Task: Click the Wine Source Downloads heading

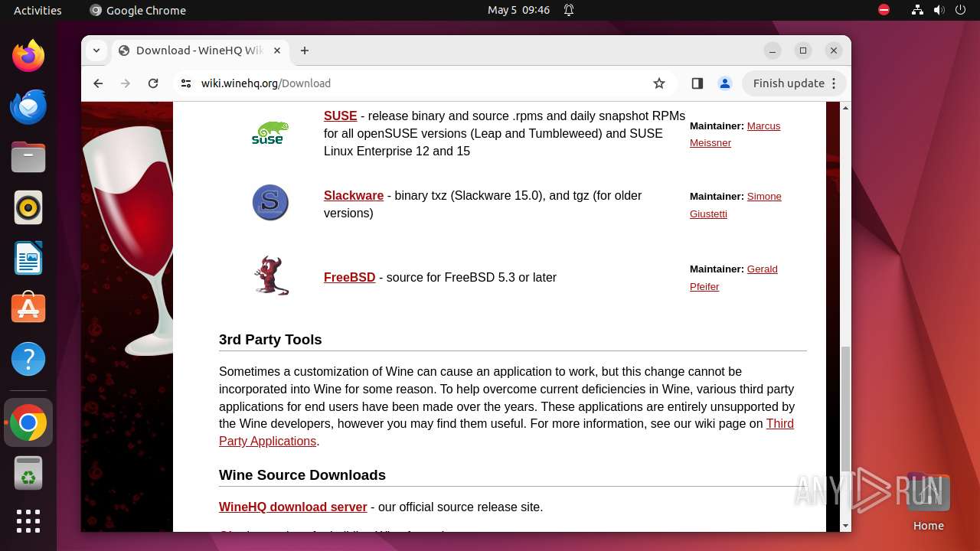Action: (302, 475)
